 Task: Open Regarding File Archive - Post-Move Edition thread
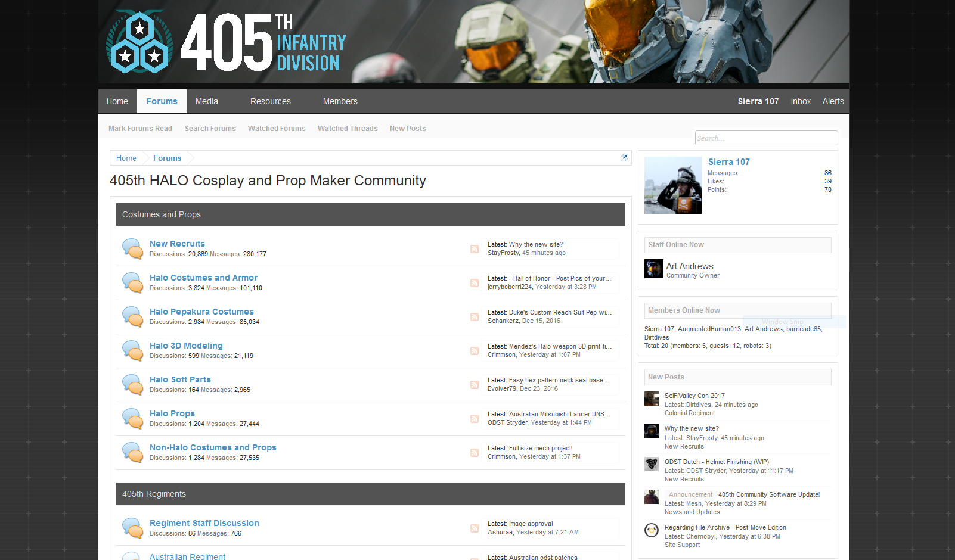(x=725, y=527)
